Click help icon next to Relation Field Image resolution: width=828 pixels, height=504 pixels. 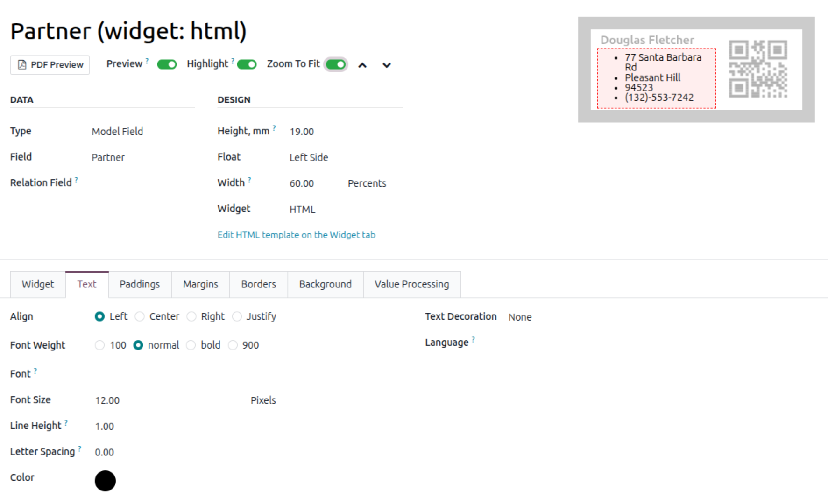click(x=76, y=180)
